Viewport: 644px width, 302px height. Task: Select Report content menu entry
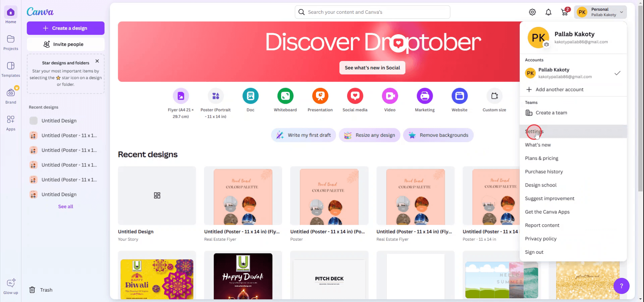coord(573,225)
